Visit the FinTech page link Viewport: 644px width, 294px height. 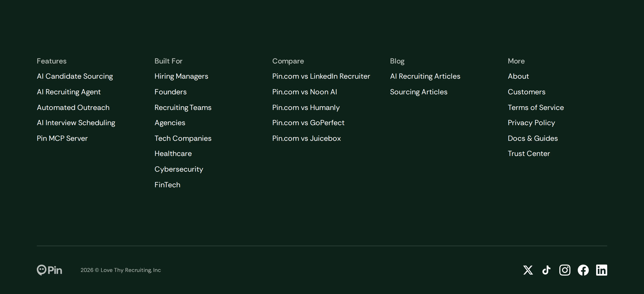click(x=167, y=185)
